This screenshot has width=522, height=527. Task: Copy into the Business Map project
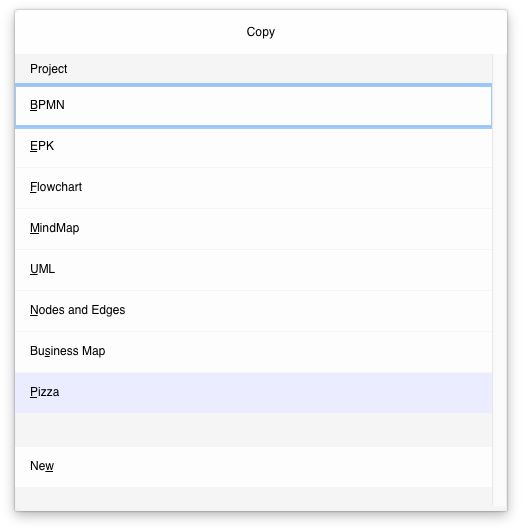253,352
